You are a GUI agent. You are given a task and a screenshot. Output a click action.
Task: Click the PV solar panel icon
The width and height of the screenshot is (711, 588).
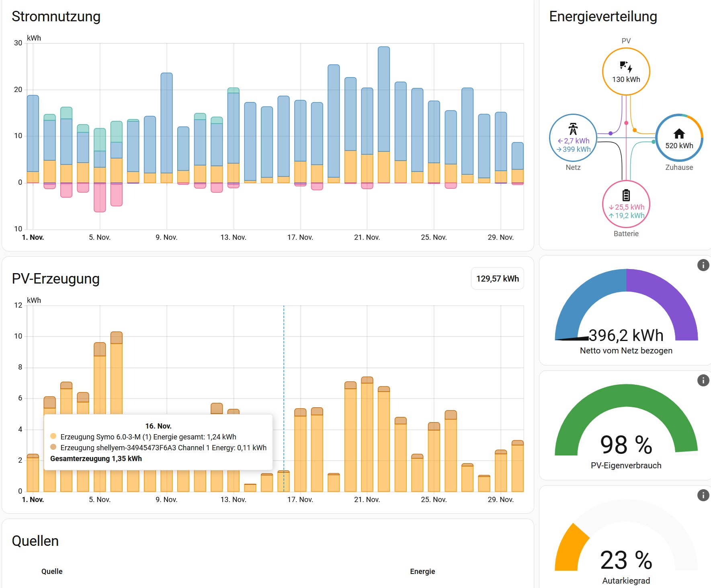click(626, 66)
